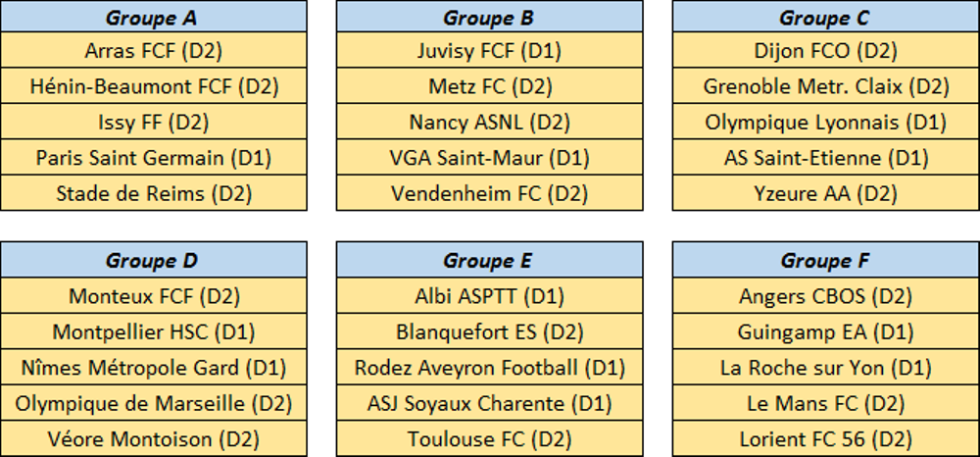The height and width of the screenshot is (457, 980).
Task: Click the AS Saint-Etienne (D1) cell
Action: point(825,157)
